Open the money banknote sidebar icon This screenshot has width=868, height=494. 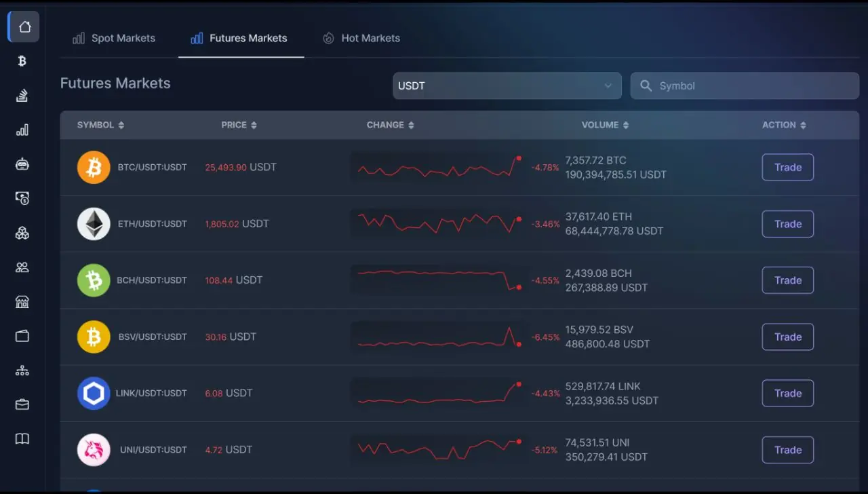click(x=22, y=198)
